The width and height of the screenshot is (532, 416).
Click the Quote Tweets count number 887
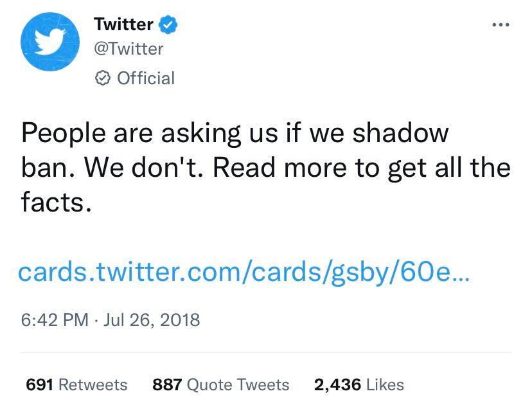coord(167,384)
